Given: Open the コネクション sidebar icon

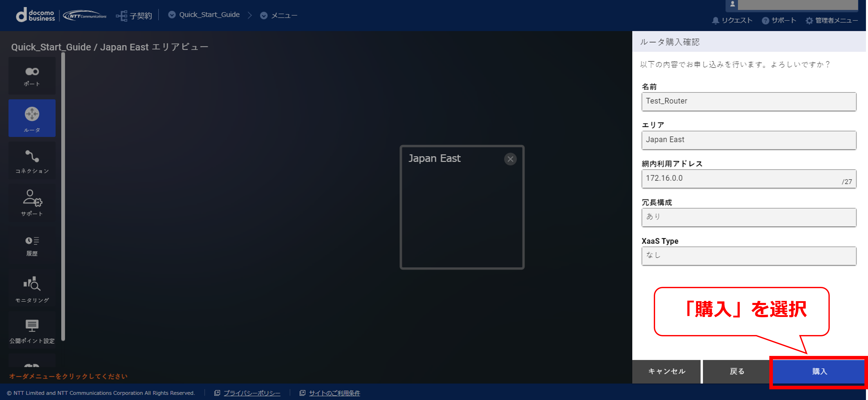Looking at the screenshot, I should tap(32, 161).
